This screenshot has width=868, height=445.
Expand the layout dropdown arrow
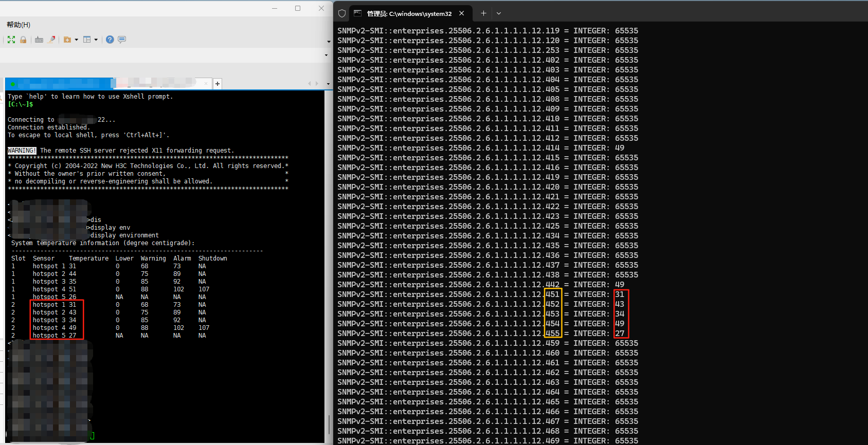[x=96, y=40]
